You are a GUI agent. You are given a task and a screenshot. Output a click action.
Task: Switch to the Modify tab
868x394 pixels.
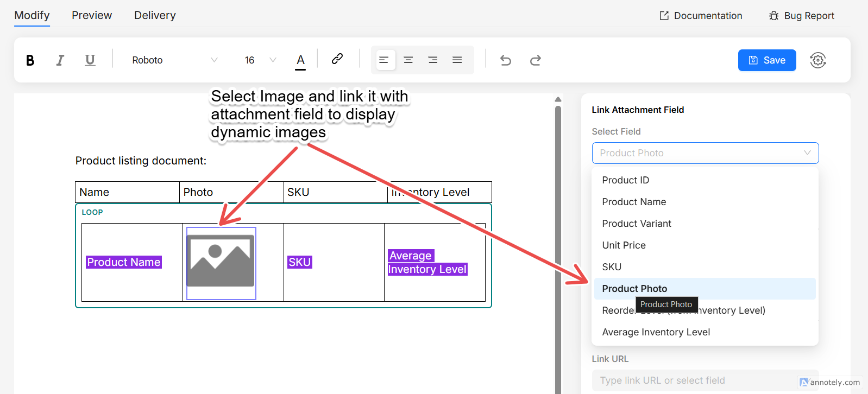pyautogui.click(x=32, y=15)
